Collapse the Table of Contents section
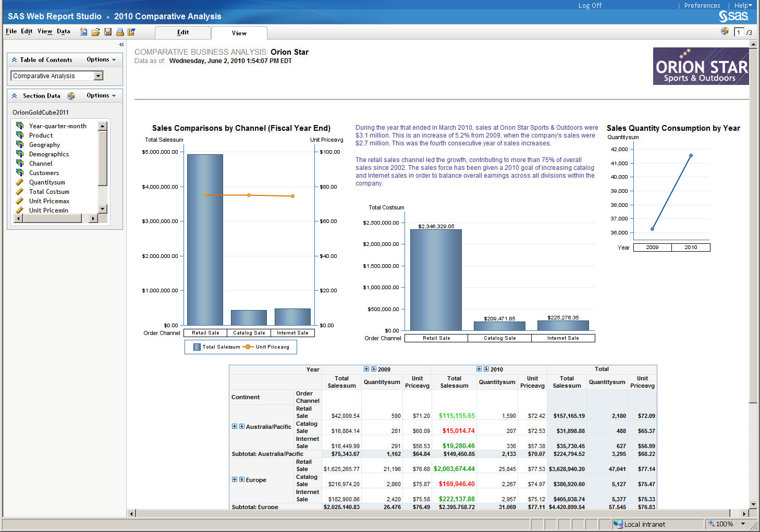The width and height of the screenshot is (760, 532). (15, 60)
